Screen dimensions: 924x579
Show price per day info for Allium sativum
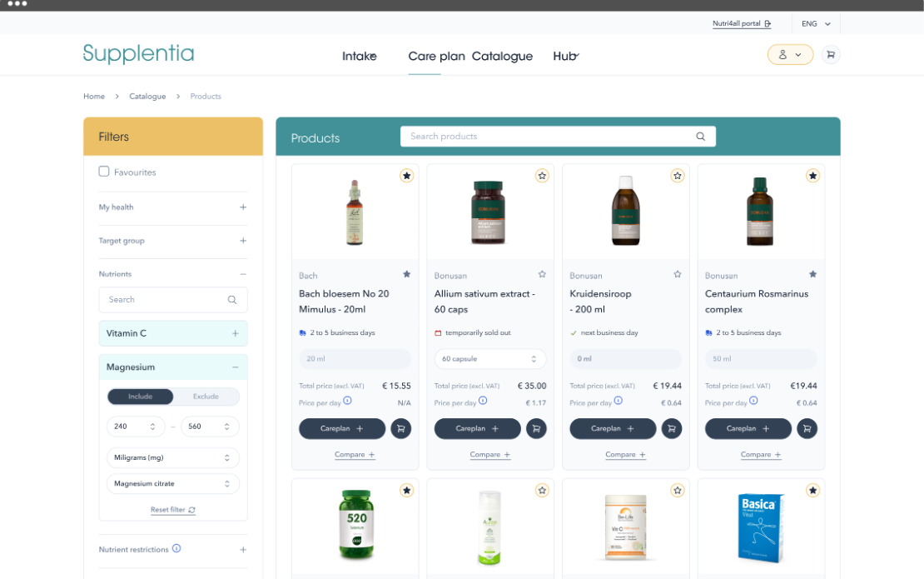pyautogui.click(x=483, y=401)
